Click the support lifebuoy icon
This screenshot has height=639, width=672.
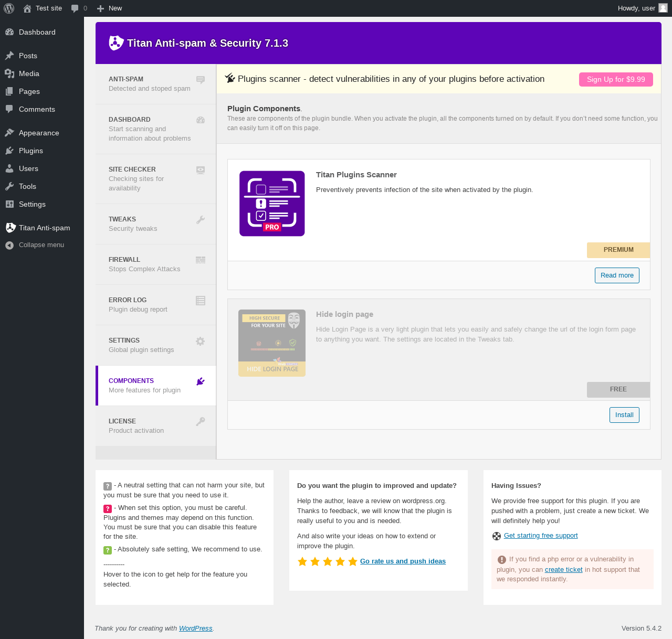coord(497,536)
